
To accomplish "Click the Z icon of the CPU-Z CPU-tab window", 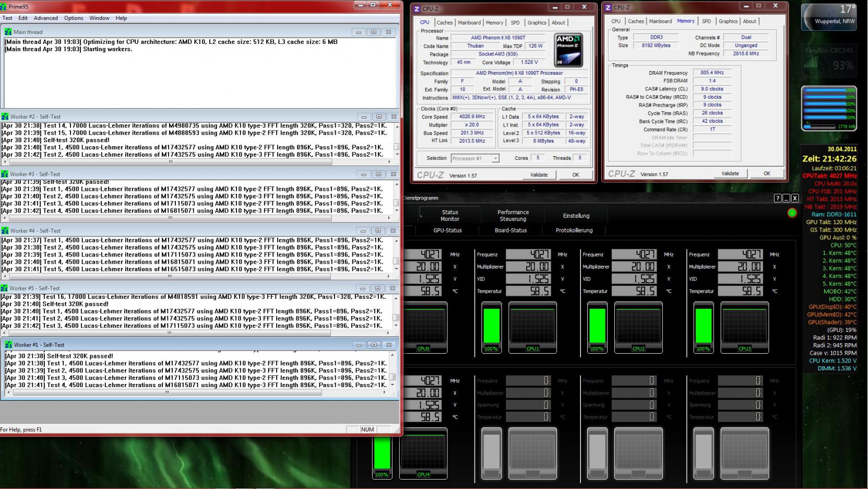I will point(417,8).
